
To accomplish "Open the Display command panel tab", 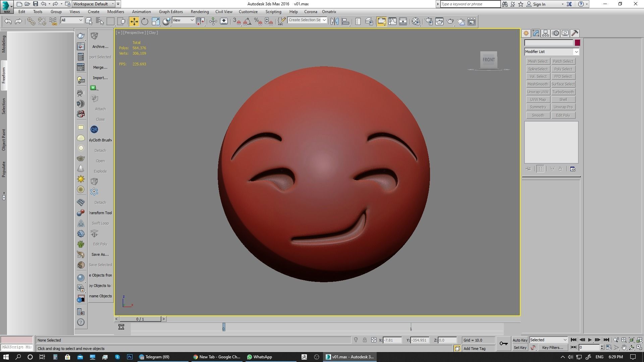I will point(565,33).
